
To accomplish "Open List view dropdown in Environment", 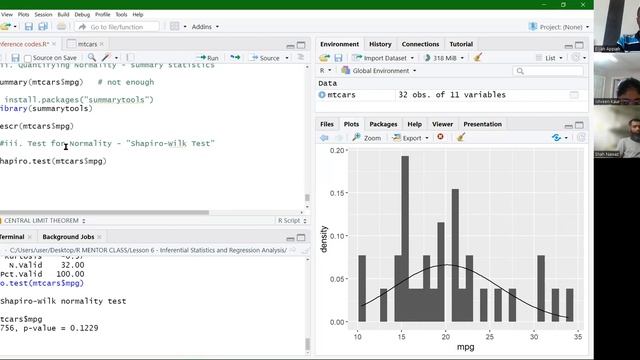I will click(549, 58).
